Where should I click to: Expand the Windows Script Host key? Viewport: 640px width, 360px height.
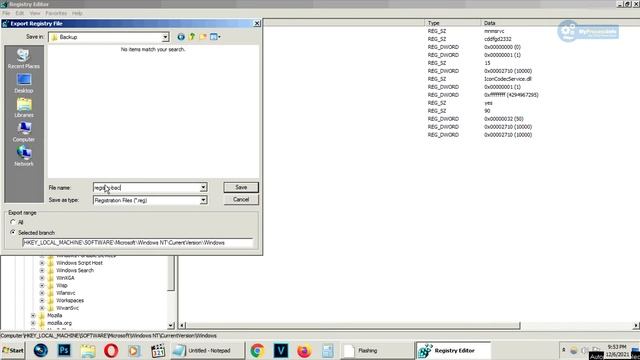pos(42,263)
